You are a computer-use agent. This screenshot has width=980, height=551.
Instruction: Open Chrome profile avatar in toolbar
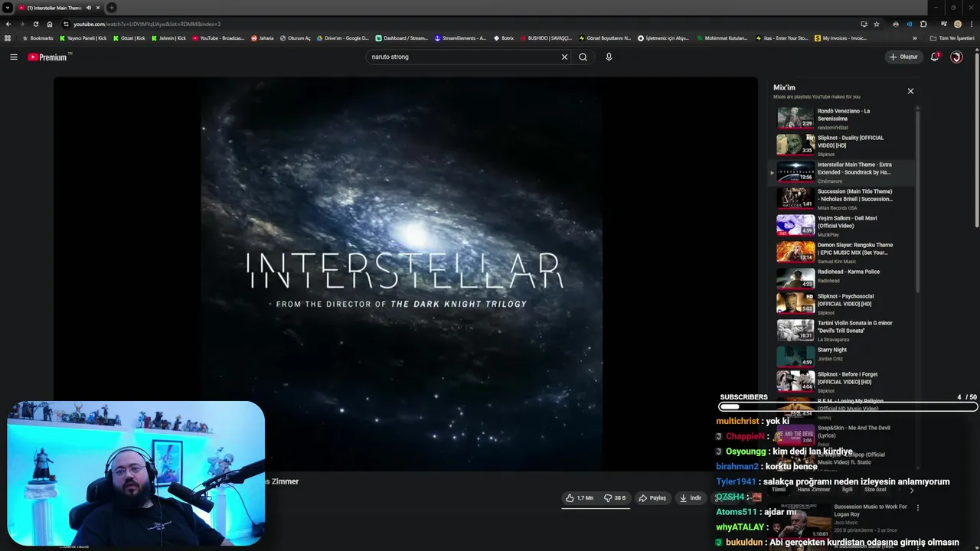[957, 24]
